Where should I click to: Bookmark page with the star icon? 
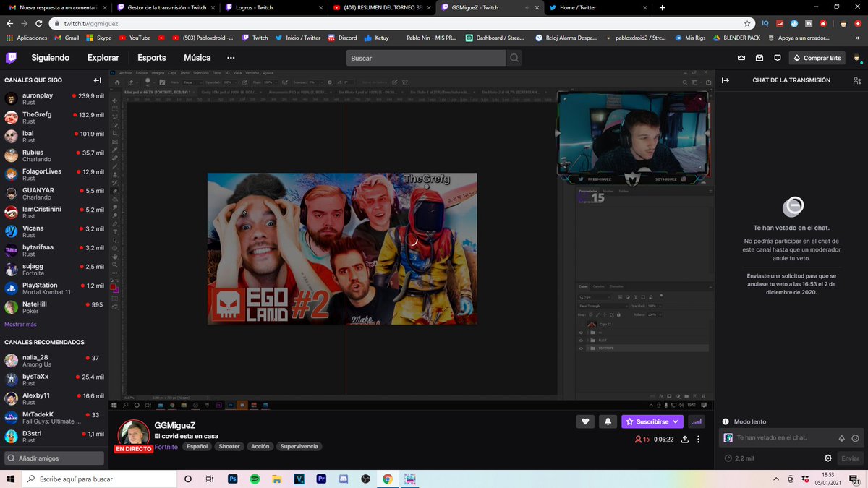pos(747,23)
